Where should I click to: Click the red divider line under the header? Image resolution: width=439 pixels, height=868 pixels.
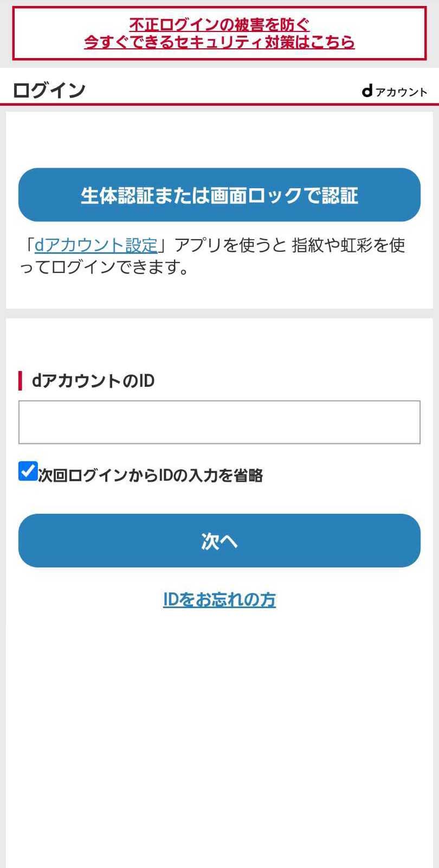click(x=219, y=104)
